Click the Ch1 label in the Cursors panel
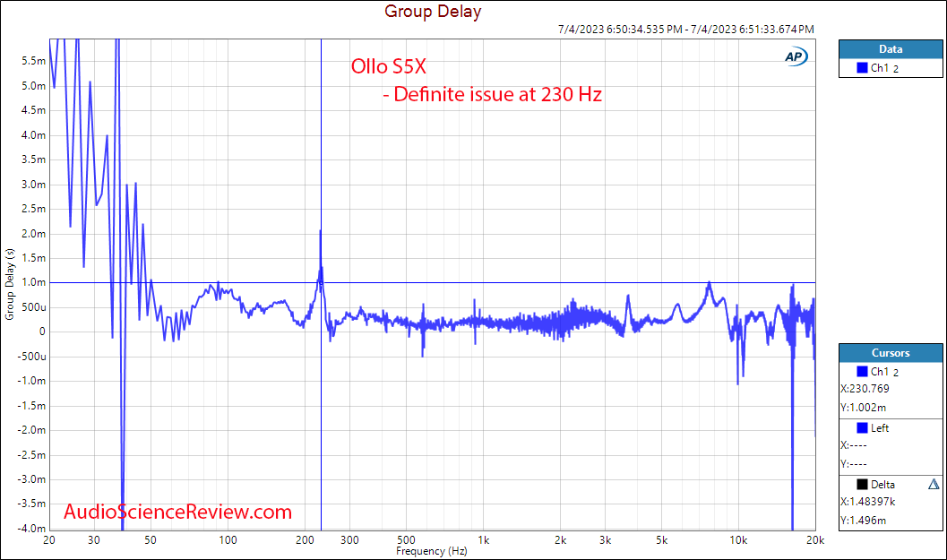 [x=885, y=372]
